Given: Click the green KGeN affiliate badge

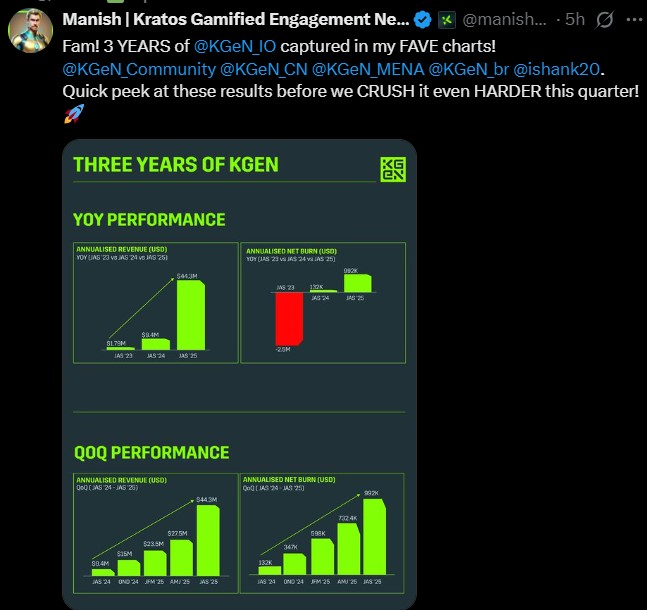Looking at the screenshot, I should click(x=447, y=20).
